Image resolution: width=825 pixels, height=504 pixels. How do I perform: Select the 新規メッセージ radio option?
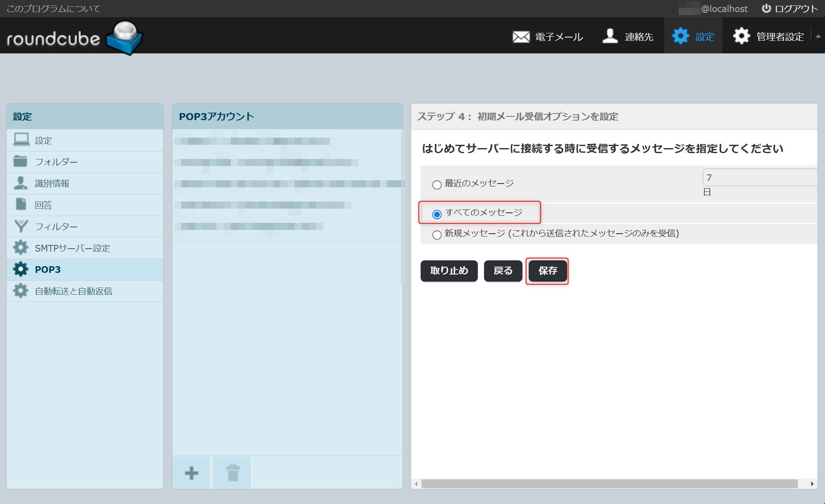tap(437, 235)
